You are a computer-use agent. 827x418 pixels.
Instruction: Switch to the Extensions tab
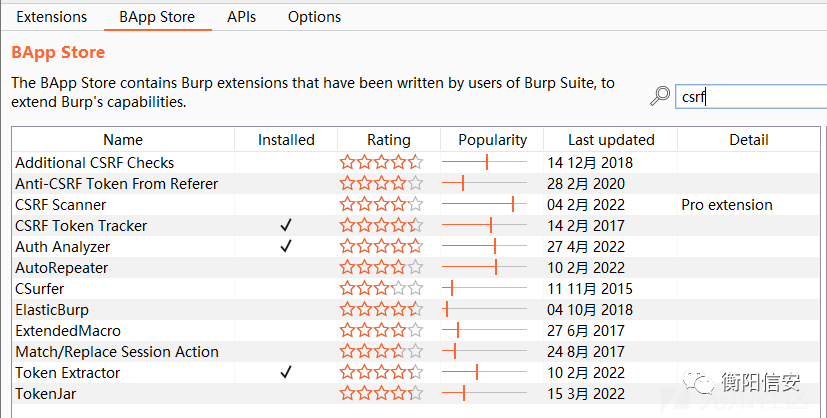[52, 17]
